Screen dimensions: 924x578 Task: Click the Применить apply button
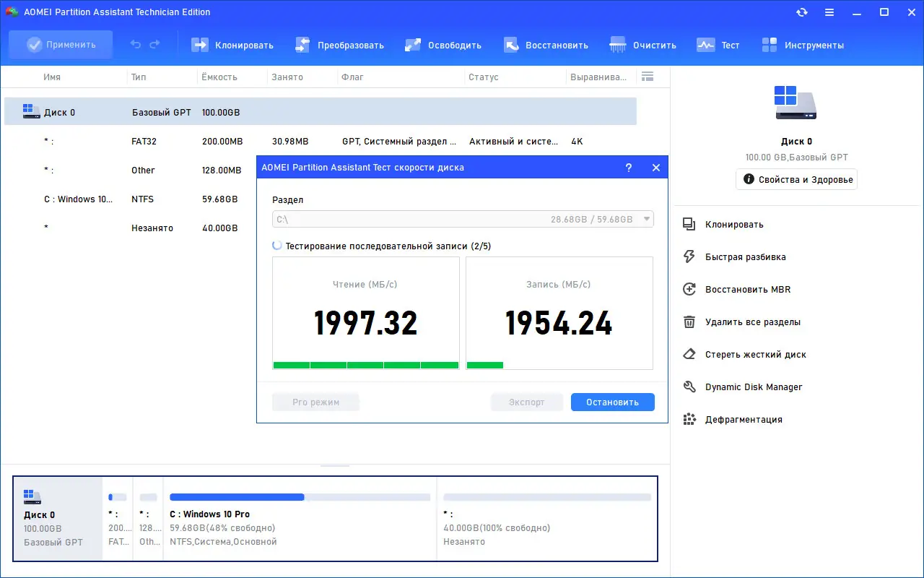point(61,45)
